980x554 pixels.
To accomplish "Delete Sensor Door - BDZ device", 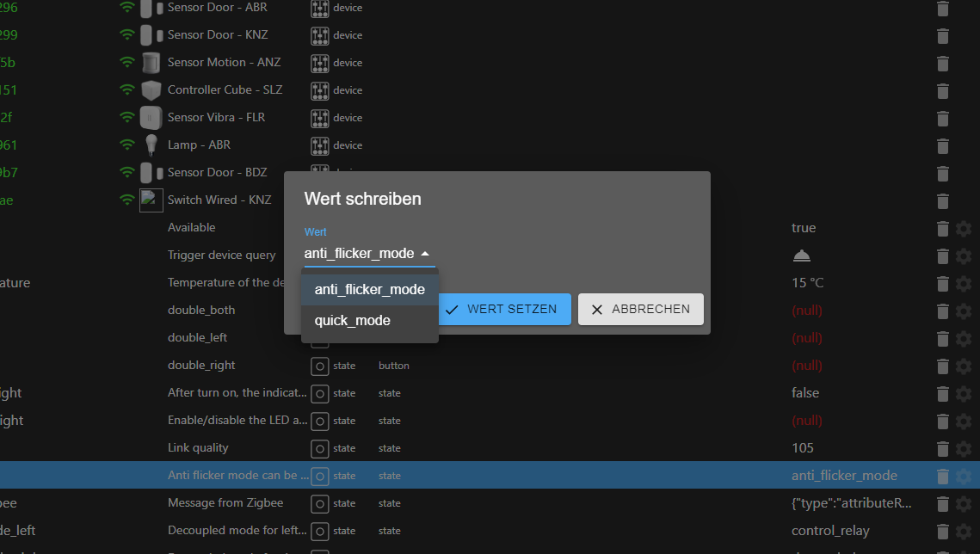I will click(943, 173).
